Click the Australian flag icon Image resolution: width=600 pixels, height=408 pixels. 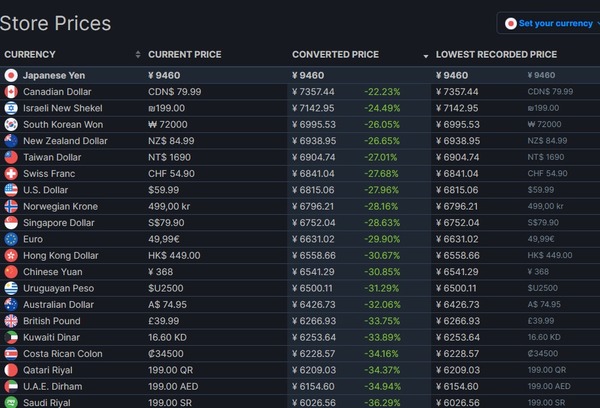11,305
